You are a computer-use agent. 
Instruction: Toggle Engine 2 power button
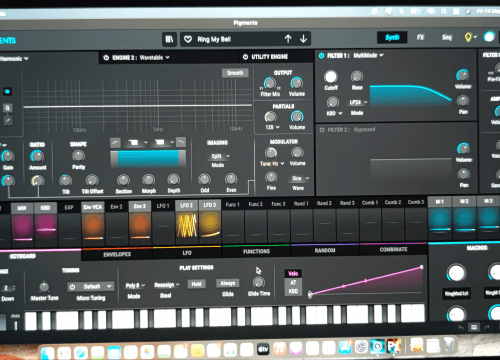(106, 58)
